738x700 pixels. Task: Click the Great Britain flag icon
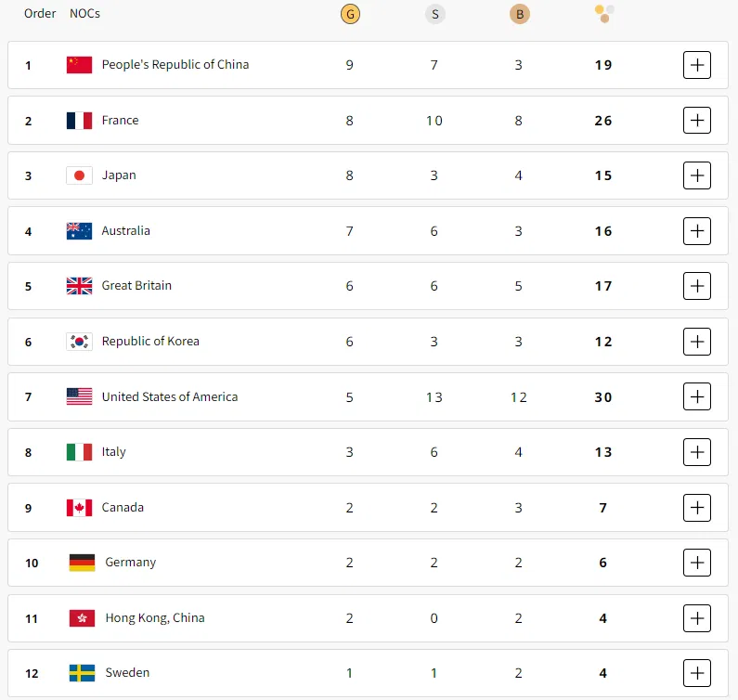coord(79,286)
